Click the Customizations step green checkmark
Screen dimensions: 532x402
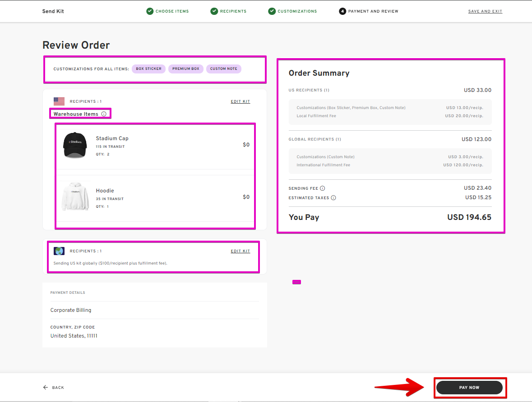[x=272, y=11]
